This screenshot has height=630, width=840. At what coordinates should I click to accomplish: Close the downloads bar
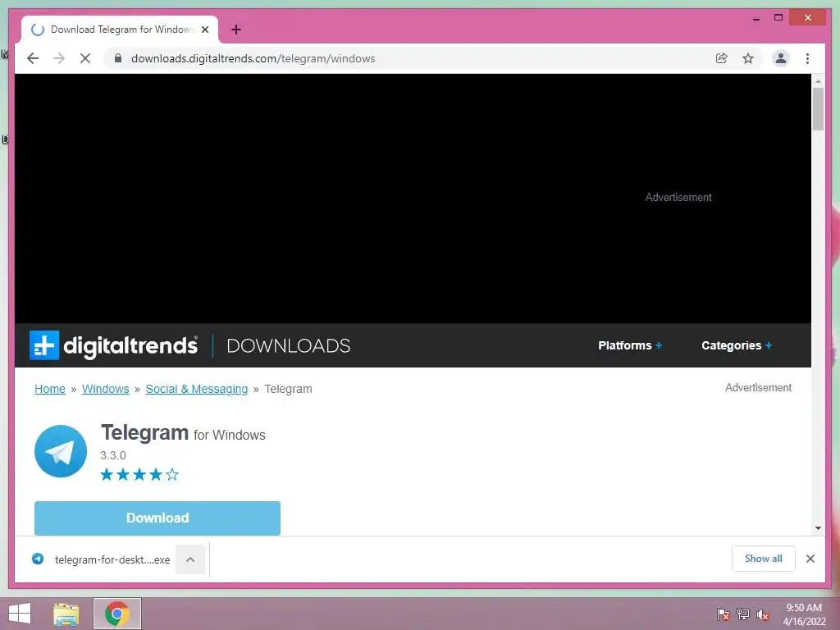pos(810,559)
